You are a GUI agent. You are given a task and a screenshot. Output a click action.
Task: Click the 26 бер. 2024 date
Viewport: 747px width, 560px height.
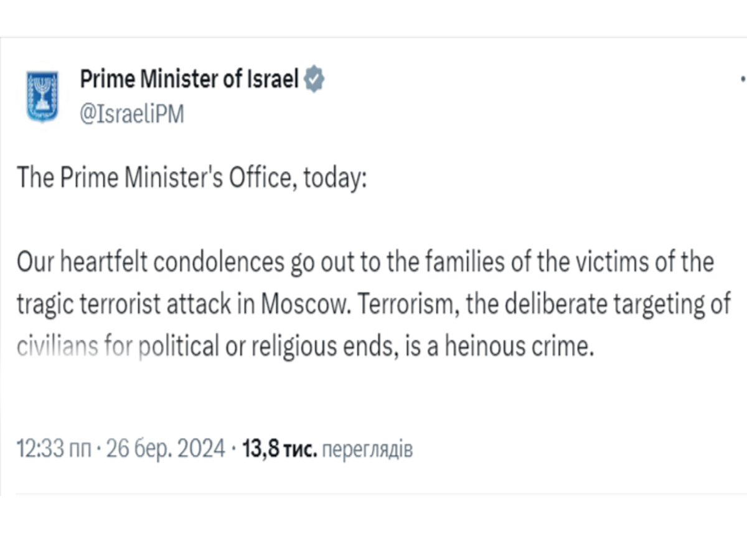pos(166,449)
